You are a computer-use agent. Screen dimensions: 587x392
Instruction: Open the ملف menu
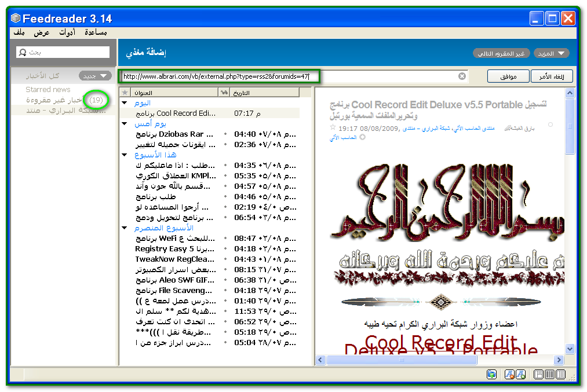coord(19,32)
